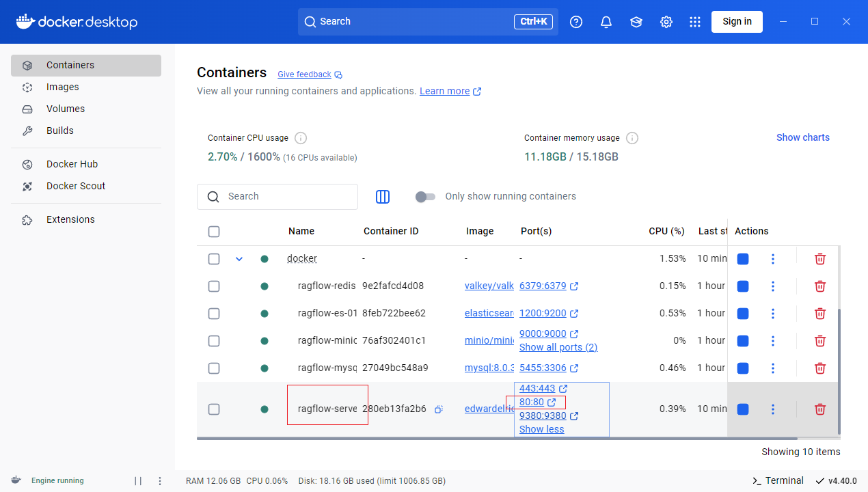
Task: Check the ragflow-es-01 checkbox
Action: [214, 314]
